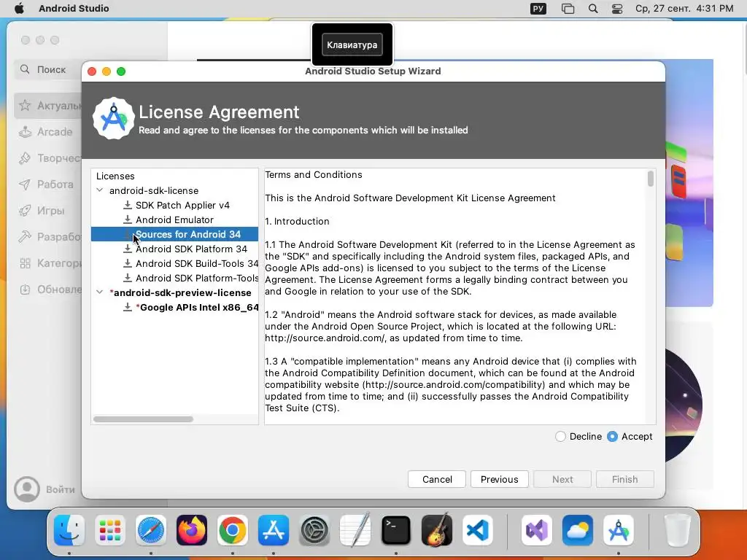
Task: Select Android SDK Platform-Tools item
Action: point(197,278)
